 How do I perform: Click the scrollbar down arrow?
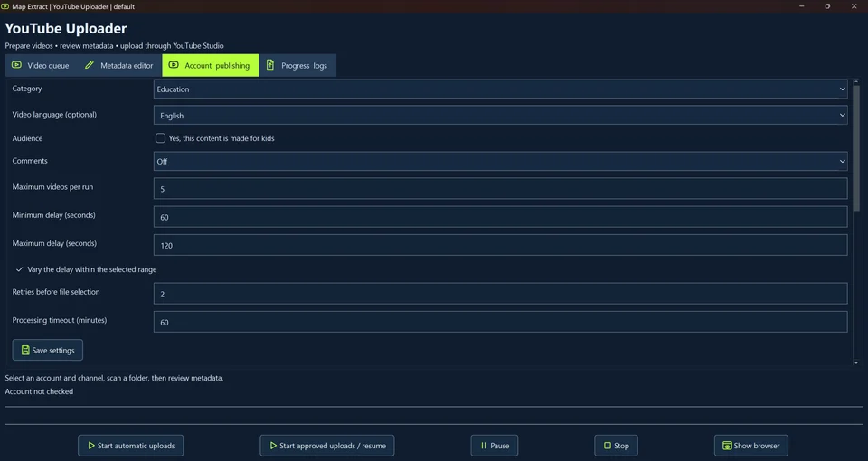coord(856,362)
